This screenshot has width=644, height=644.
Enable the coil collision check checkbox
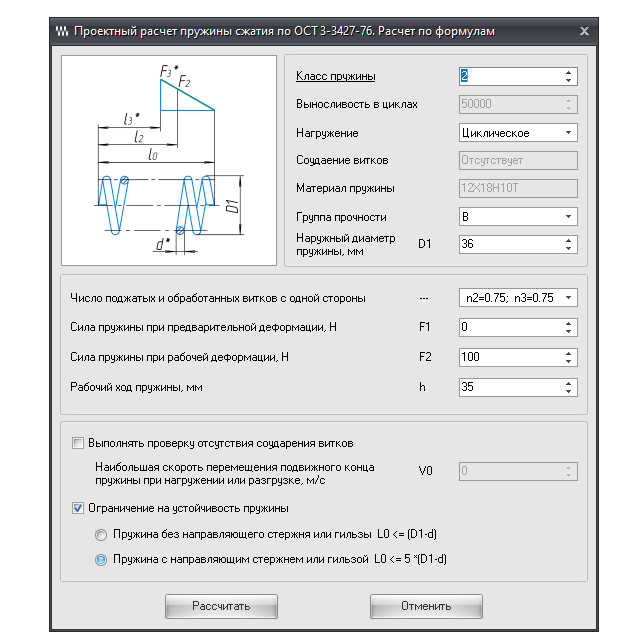coord(78,443)
